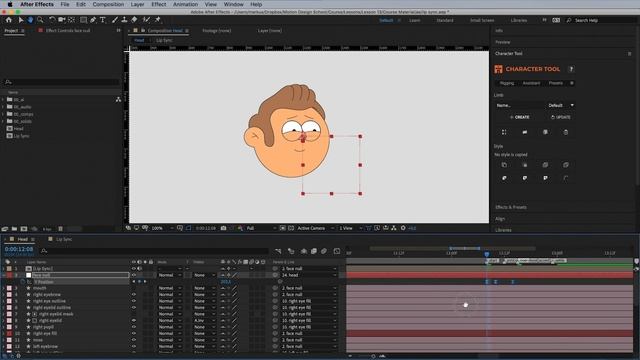Open the Active Camera dropdown
The width and height of the screenshot is (640, 360).
pyautogui.click(x=315, y=228)
